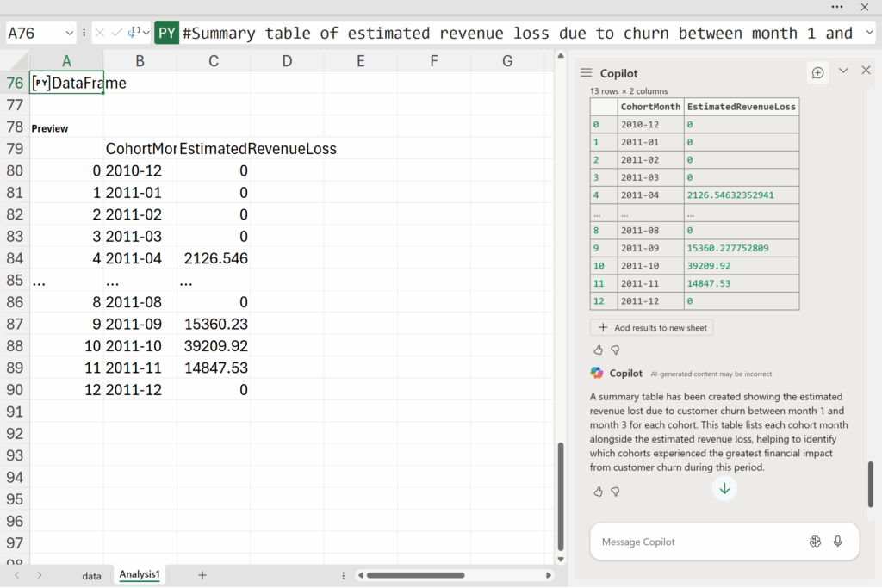Add a new worksheet with plus button
Screen dimensions: 882x588
202,575
